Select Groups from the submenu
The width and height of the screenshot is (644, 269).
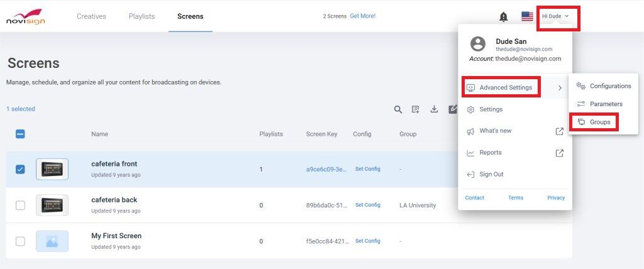click(x=599, y=122)
